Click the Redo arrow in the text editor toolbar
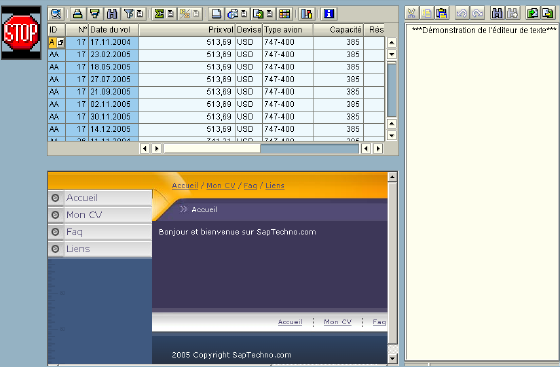Screen dimensions: 560x367 pos(477,14)
